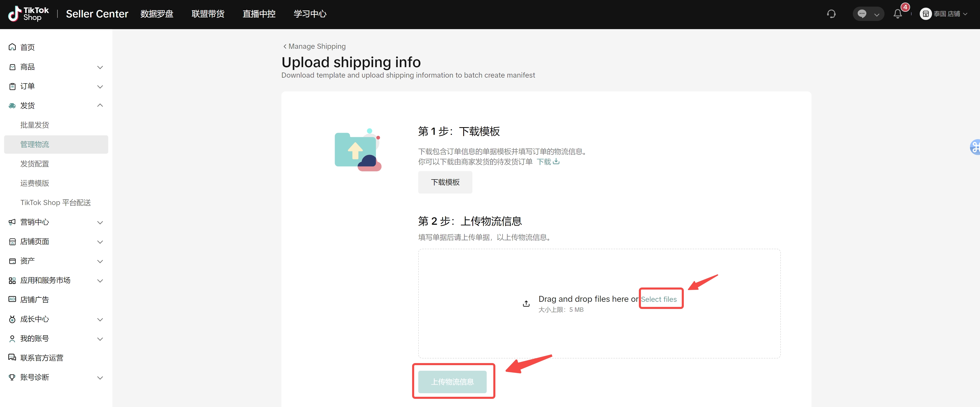Click the Select files link
The image size is (980, 407).
pyautogui.click(x=659, y=299)
